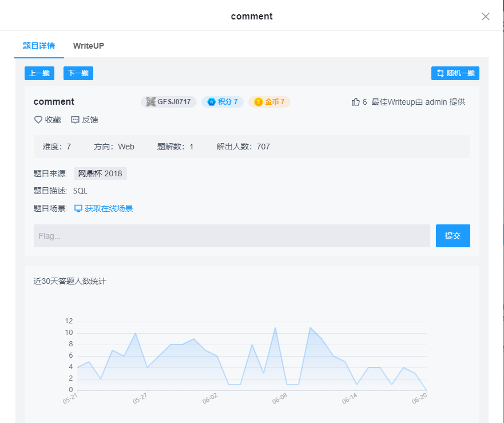504x423 pixels.
Task: Click the blue 积分 7 points badge
Action: pos(223,102)
